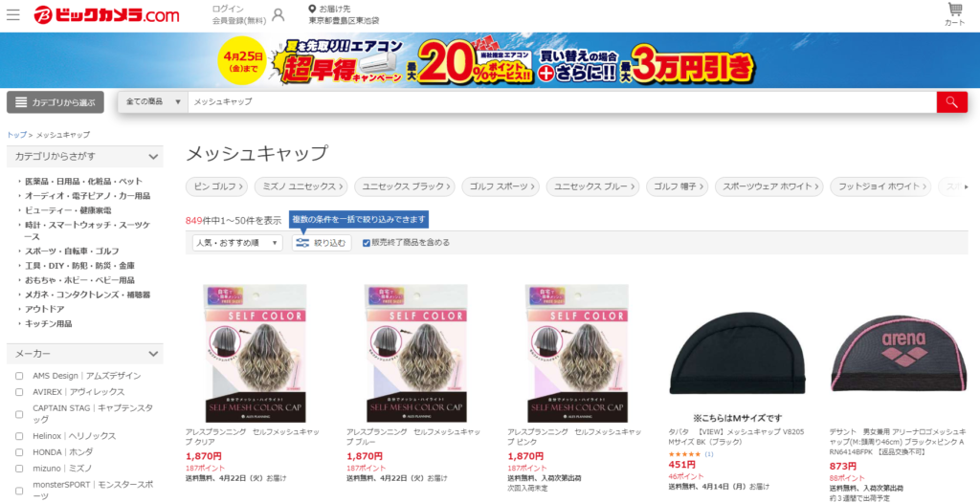Open the login user profile icon
This screenshot has height=503, width=980.
[x=278, y=15]
